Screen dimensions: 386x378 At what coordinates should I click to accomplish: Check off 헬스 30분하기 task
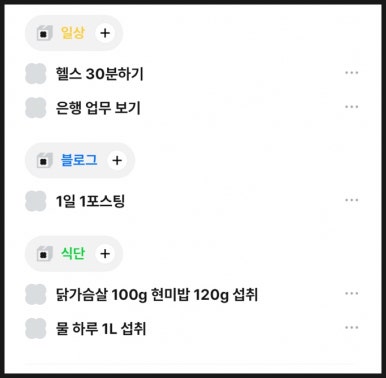36,74
